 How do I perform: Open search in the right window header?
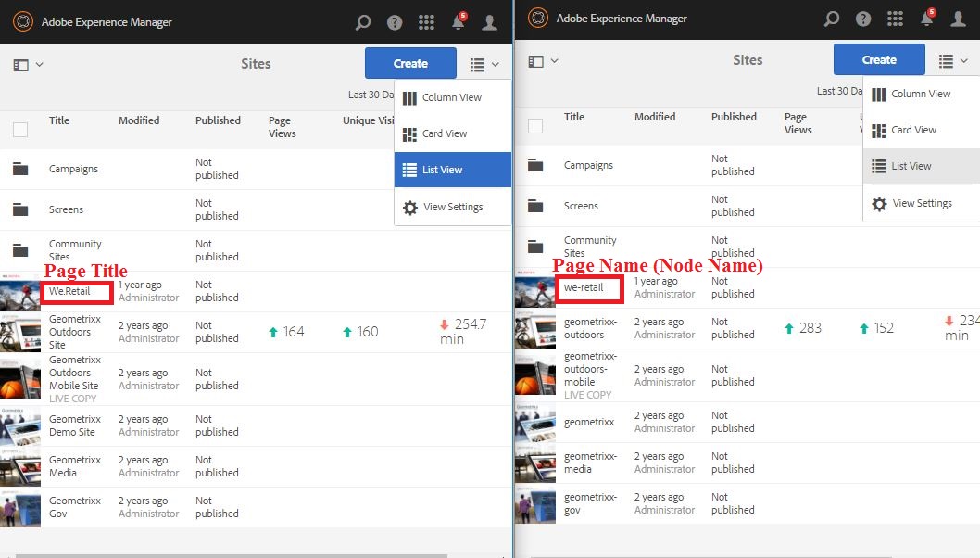pos(832,19)
